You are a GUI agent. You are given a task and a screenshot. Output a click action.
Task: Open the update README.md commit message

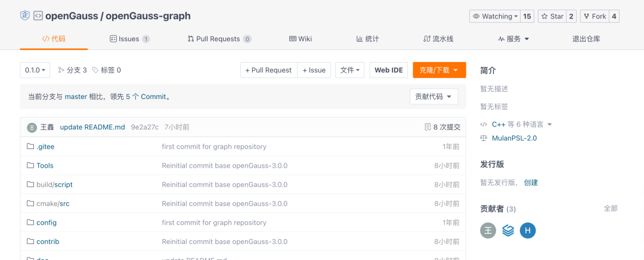tap(92, 128)
